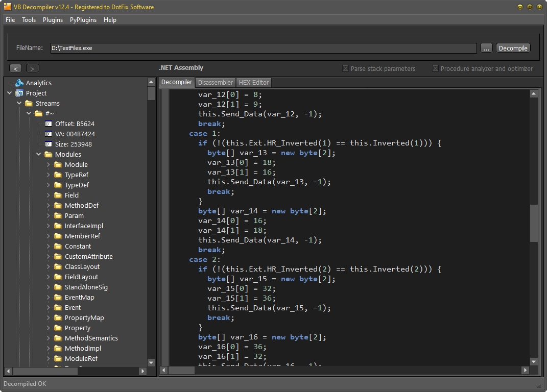
Task: Click the tree panel horizontal scrollbar thumb
Action: click(x=45, y=371)
